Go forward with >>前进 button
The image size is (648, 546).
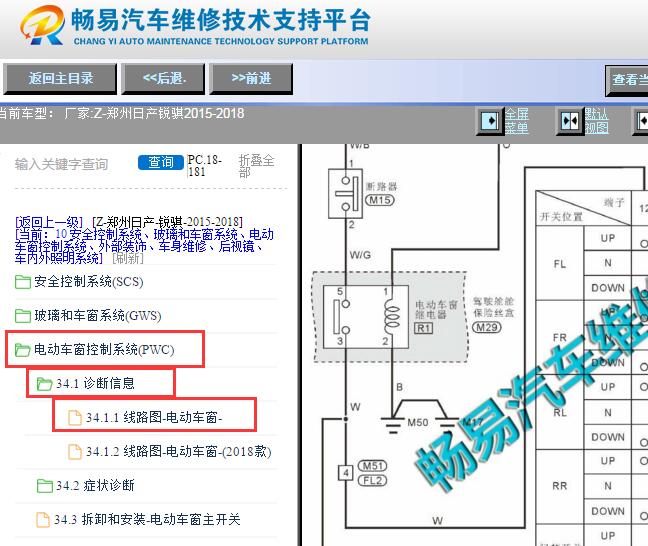pyautogui.click(x=251, y=78)
